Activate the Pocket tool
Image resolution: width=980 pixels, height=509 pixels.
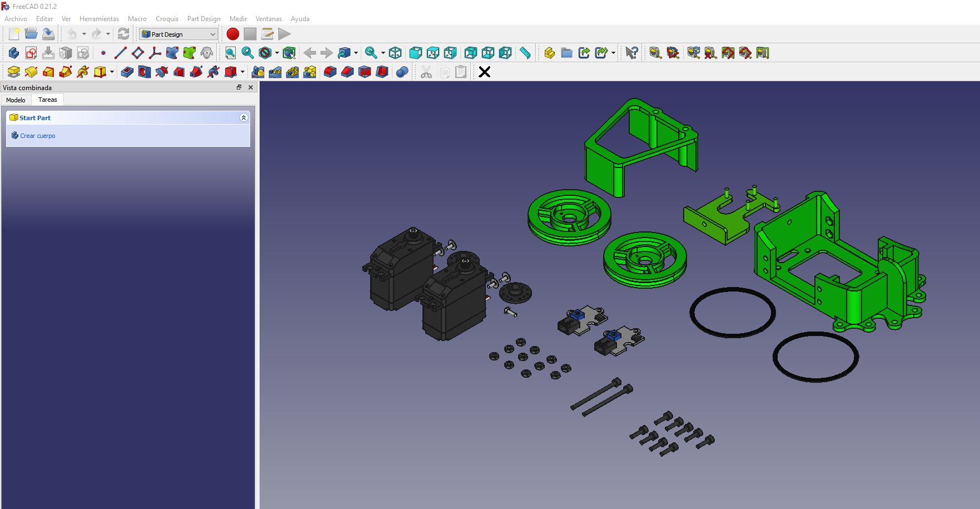coord(127,72)
